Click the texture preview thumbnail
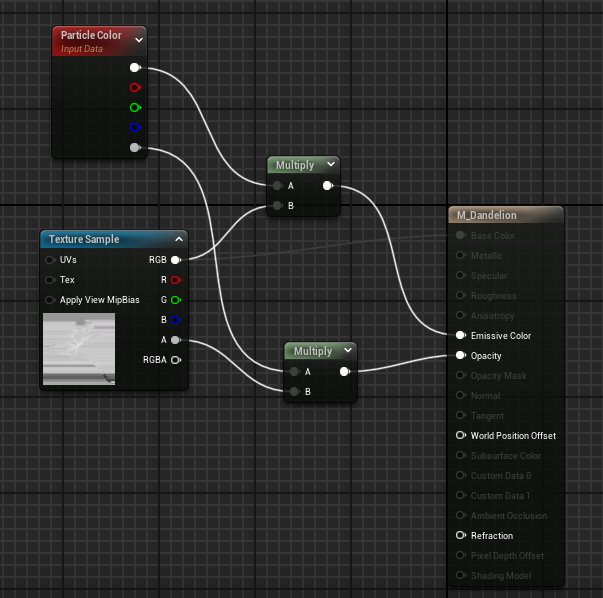Viewport: 603px width, 598px height. (x=79, y=349)
